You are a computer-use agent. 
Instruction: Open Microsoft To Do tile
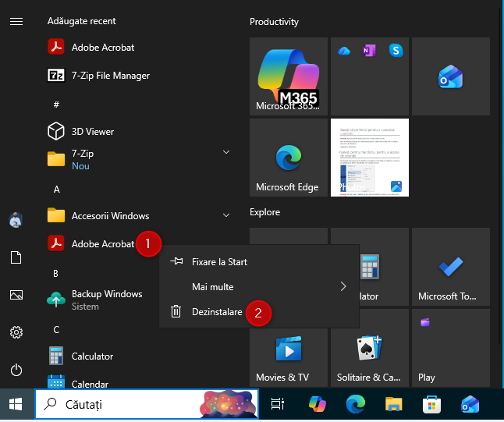coord(450,267)
